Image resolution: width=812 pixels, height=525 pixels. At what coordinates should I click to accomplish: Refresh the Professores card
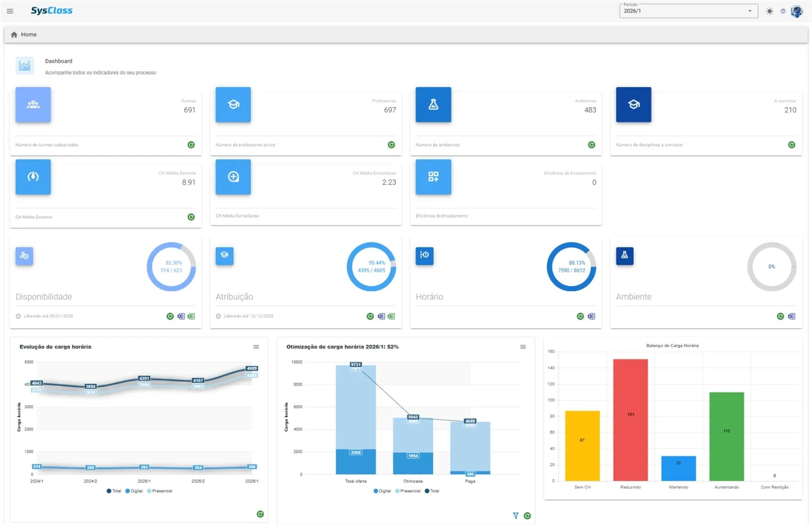point(391,145)
